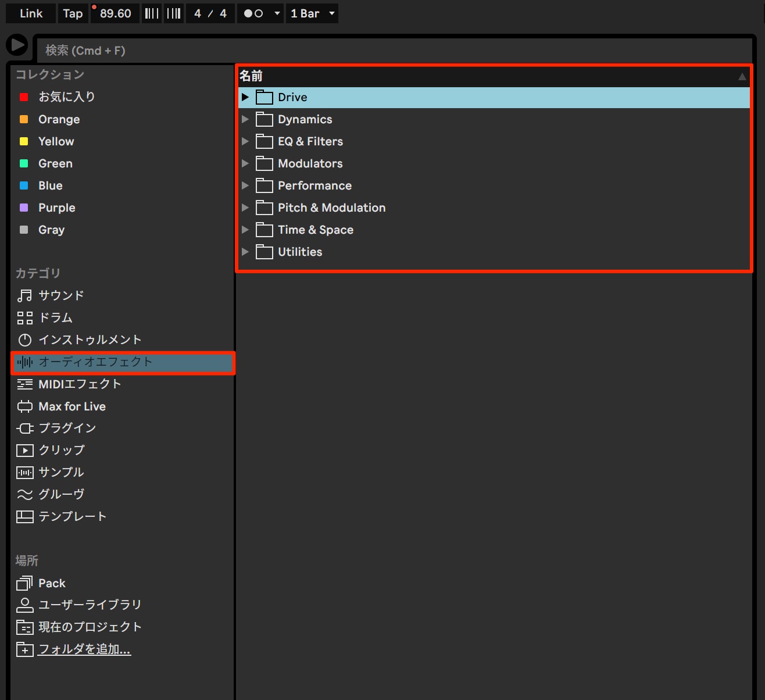Click the 現在のプロジェクト folder icon
Image resolution: width=765 pixels, height=700 pixels.
coord(24,627)
